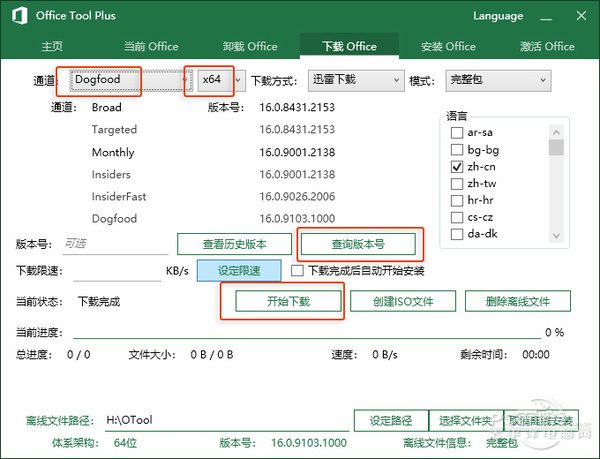Expand the x64 architecture dropdown
This screenshot has width=600, height=459.
click(x=222, y=80)
